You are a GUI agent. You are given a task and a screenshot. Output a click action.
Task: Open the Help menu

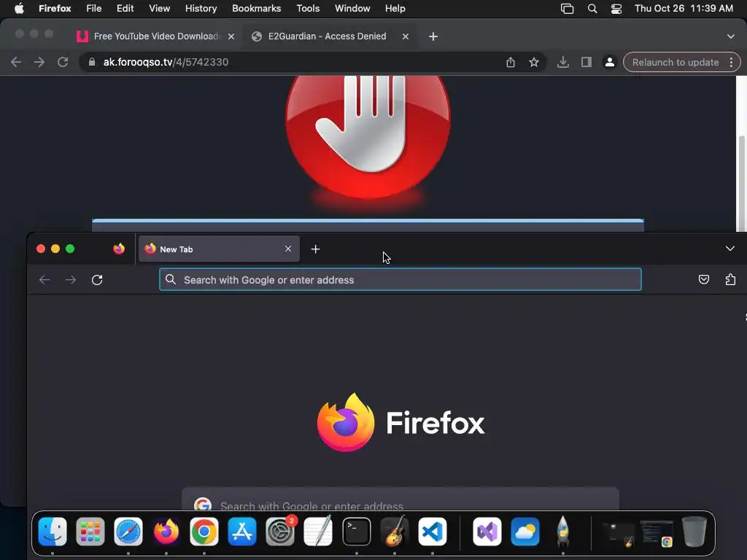coord(395,8)
